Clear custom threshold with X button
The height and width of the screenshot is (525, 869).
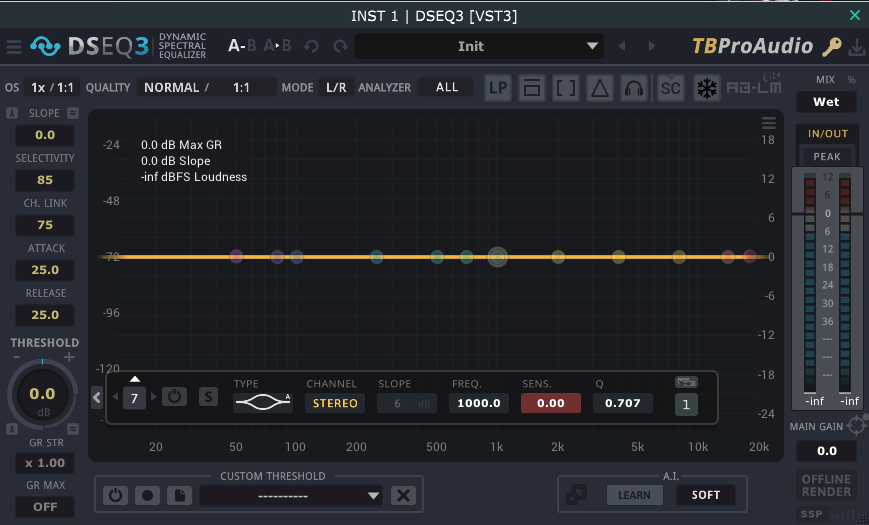403,495
